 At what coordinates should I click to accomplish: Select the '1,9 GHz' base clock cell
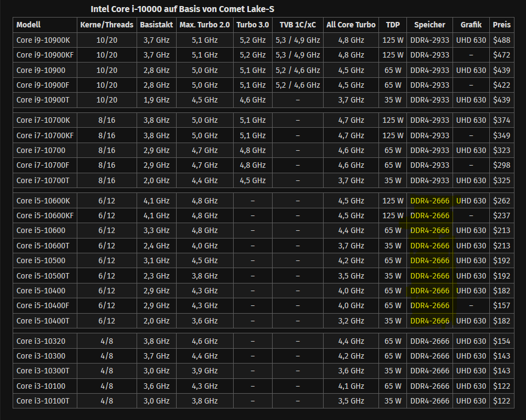[156, 100]
